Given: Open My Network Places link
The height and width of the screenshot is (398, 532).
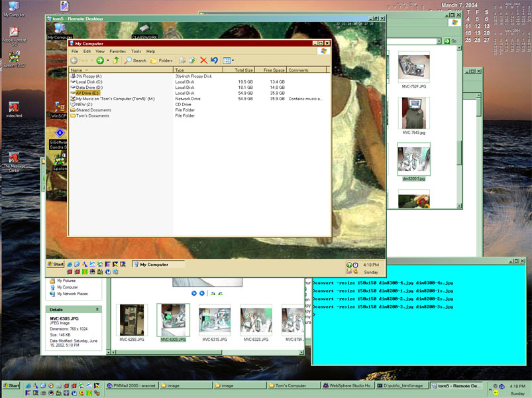Looking at the screenshot, I should click(72, 294).
